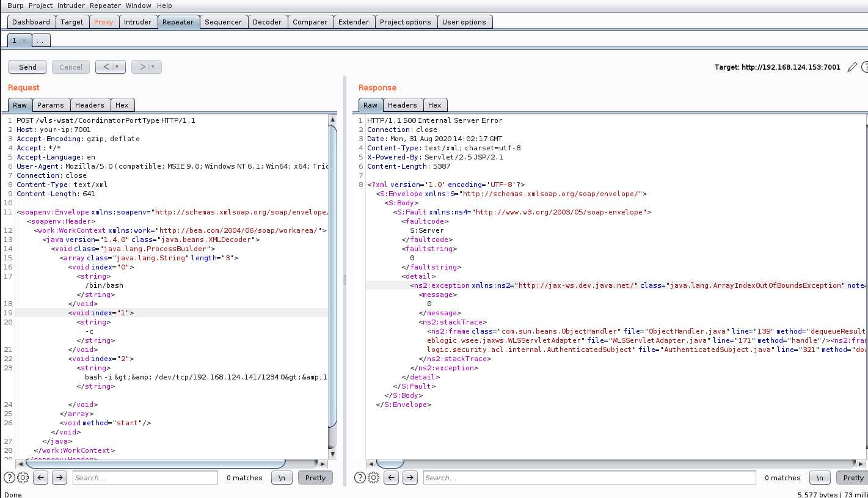Screen dimensions: 868x498
Task: Select Raw tab in Response panel
Action: 371,105
